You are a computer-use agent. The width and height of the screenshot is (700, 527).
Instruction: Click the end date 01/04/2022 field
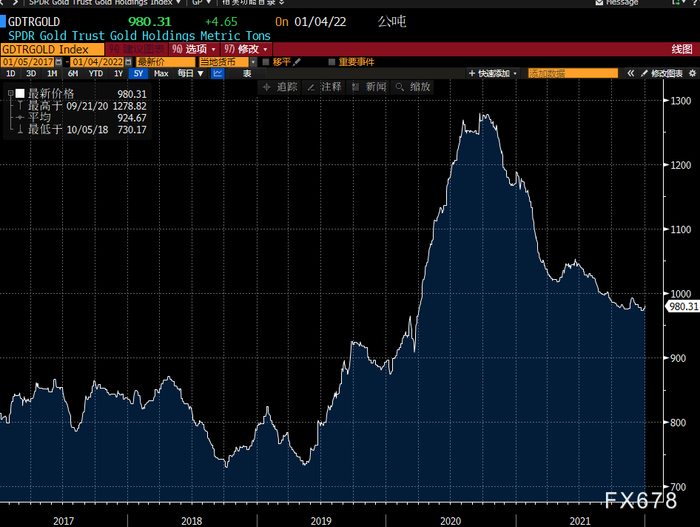pos(97,62)
